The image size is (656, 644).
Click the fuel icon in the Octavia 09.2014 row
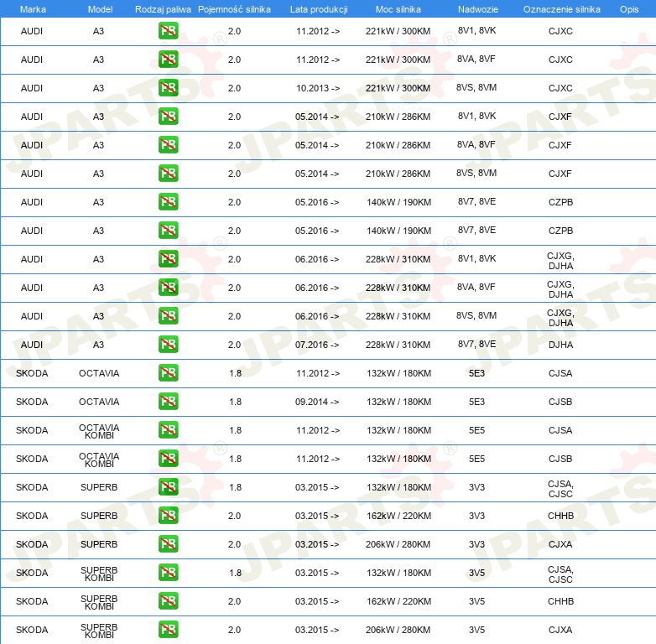[168, 402]
